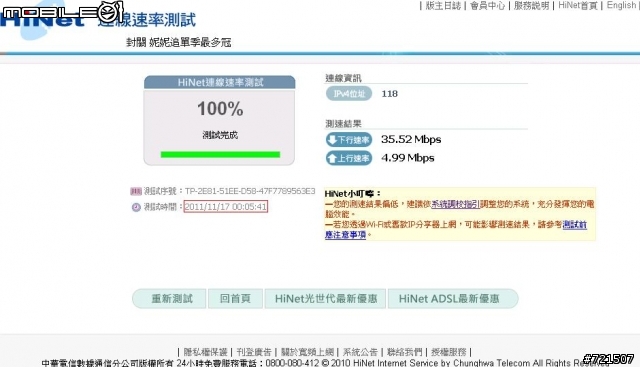Open the headline about 妮妮 news
640x367 pixels.
click(x=178, y=42)
